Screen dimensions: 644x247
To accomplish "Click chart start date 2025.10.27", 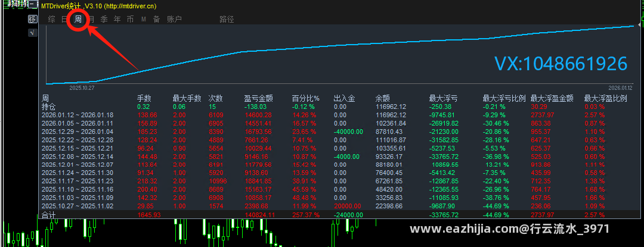I will (82, 87).
